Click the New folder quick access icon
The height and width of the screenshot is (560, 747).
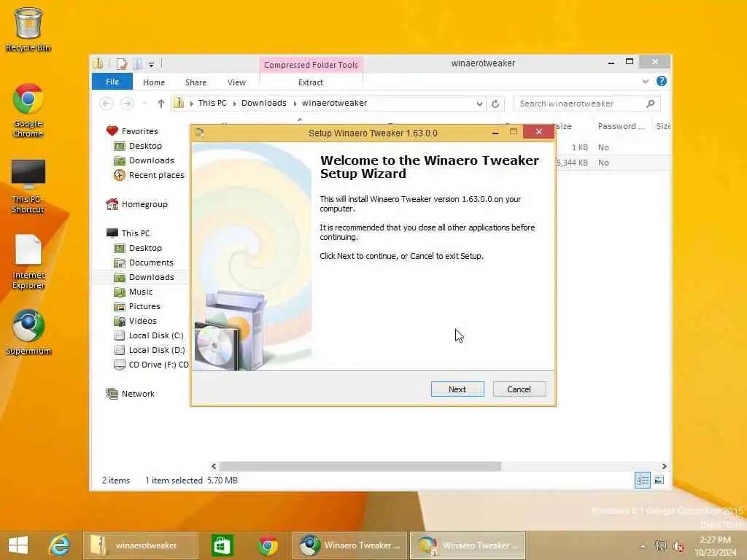(138, 64)
